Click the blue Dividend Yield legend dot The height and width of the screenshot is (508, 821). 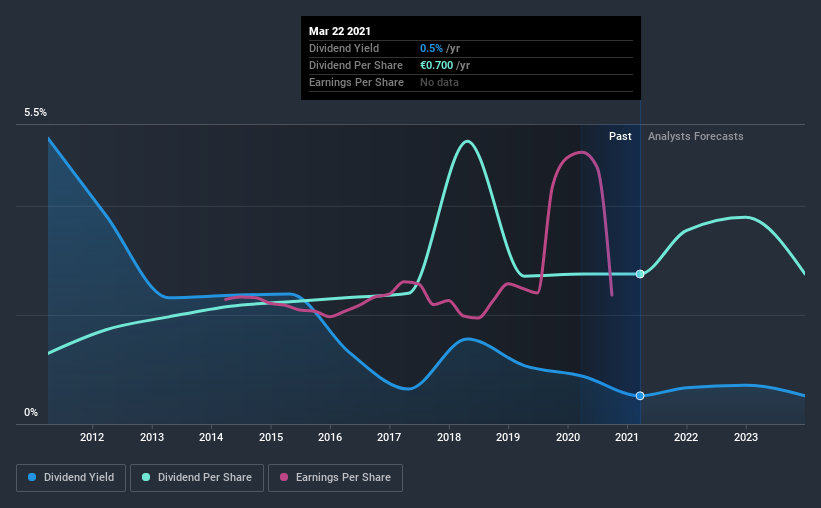tap(32, 477)
